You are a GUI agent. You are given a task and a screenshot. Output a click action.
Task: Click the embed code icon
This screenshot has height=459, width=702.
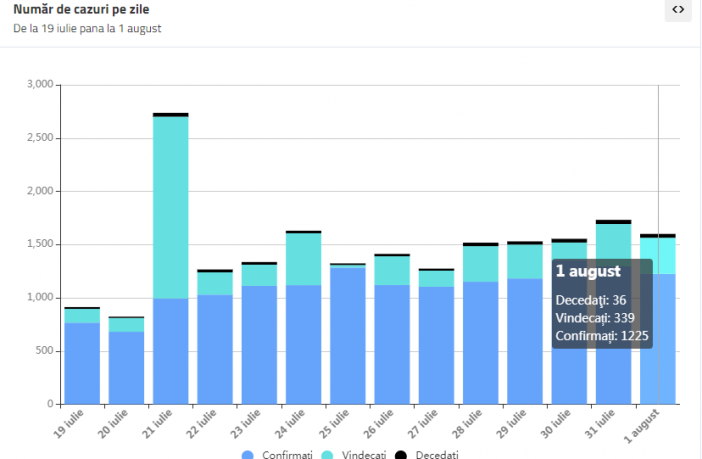point(678,10)
